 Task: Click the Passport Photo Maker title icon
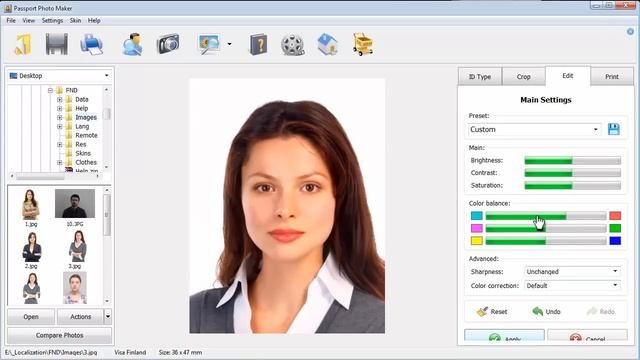pyautogui.click(x=8, y=8)
